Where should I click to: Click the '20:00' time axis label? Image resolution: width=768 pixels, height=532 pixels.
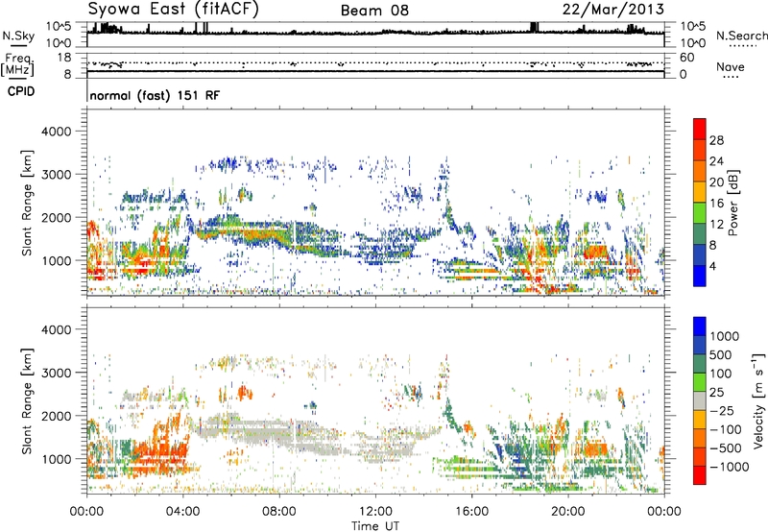pyautogui.click(x=567, y=512)
